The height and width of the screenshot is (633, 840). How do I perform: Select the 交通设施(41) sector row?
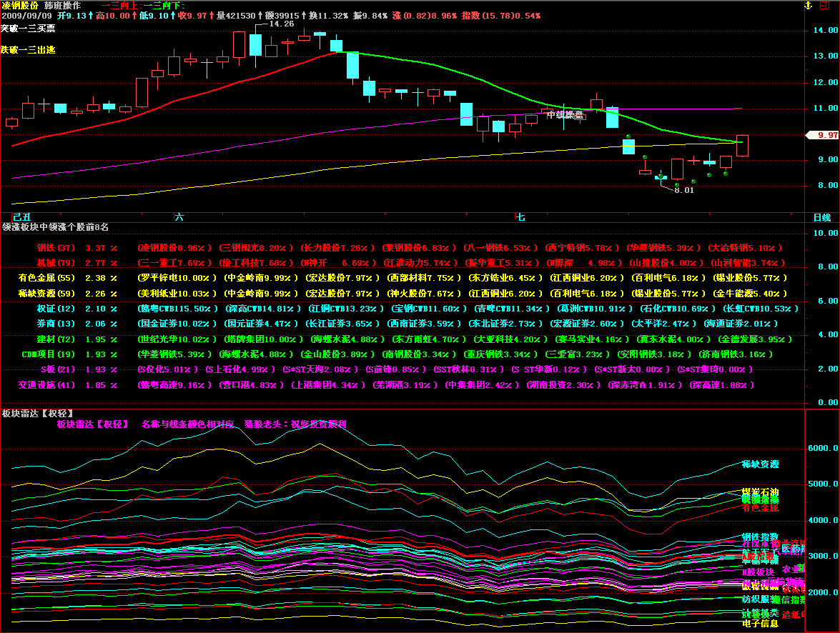386,385
